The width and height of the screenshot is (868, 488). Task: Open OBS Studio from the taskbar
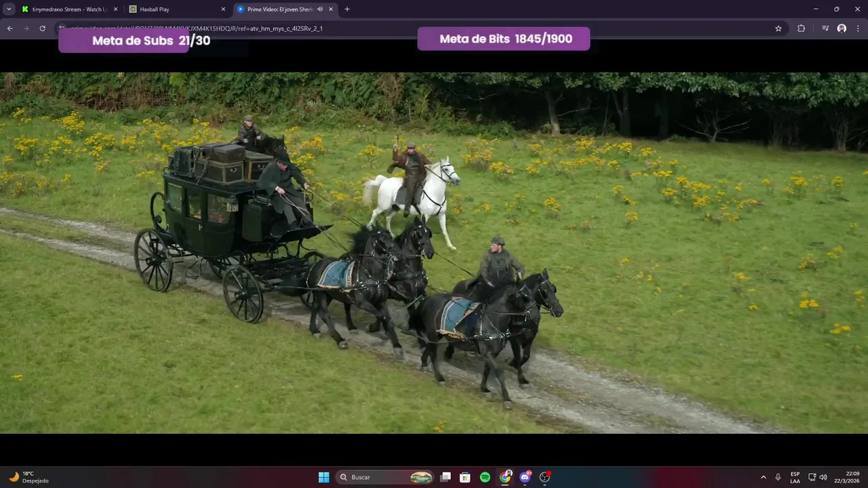(545, 477)
